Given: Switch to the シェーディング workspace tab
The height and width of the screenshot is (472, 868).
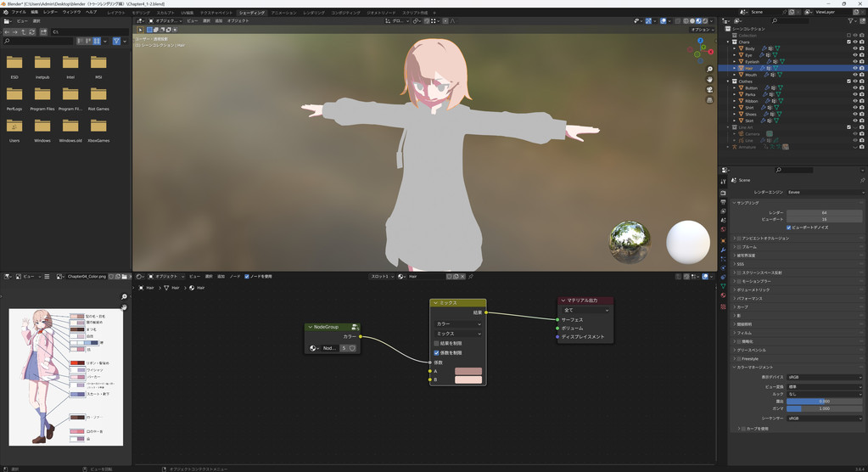Looking at the screenshot, I should 251,13.
